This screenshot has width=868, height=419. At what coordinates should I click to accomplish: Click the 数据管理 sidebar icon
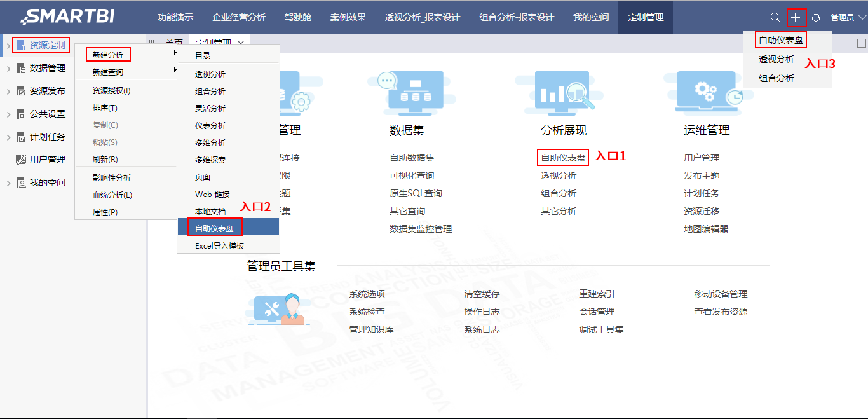[x=21, y=68]
